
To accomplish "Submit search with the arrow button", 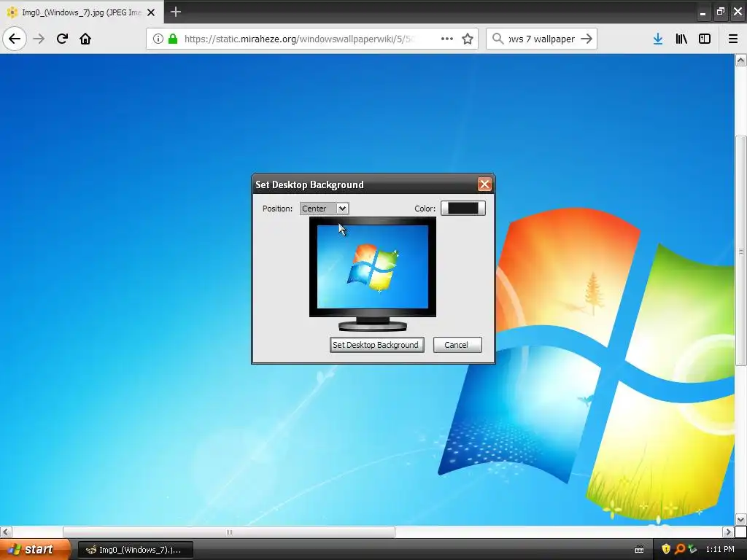I will click(x=587, y=39).
